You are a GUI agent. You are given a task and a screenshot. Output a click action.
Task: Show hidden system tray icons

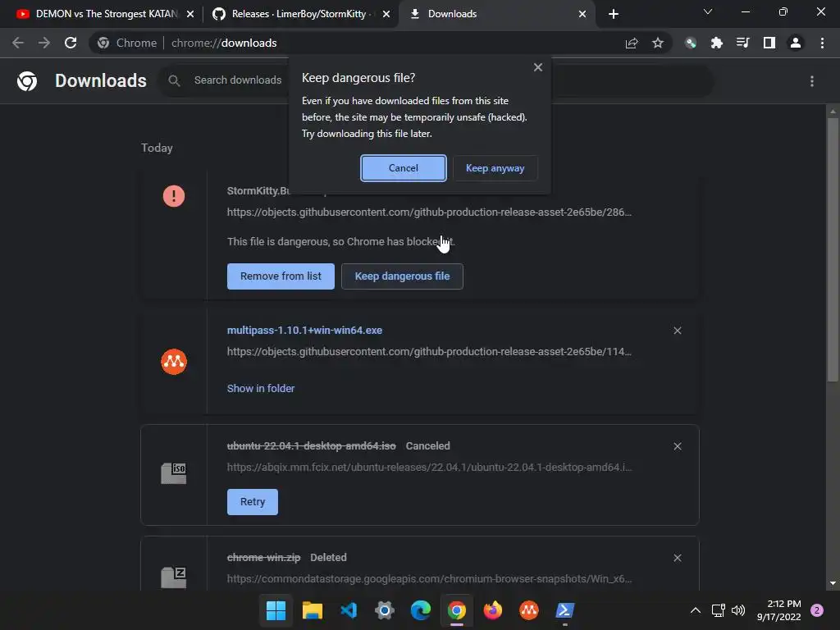pos(696,610)
